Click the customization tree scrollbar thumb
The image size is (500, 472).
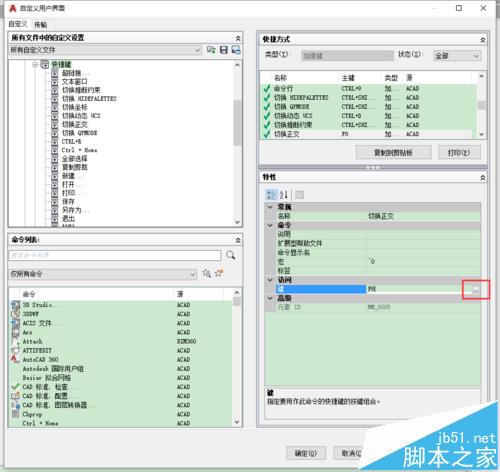237,122
